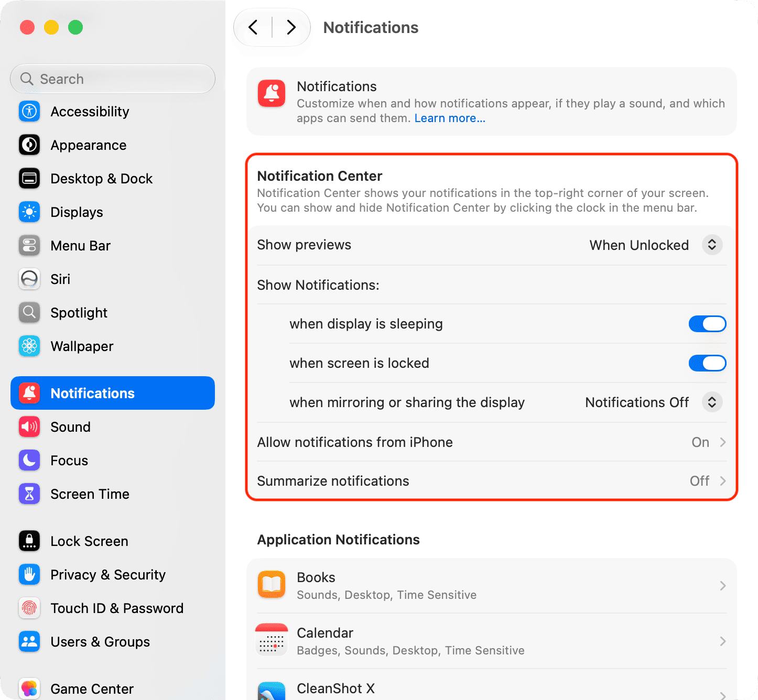Image resolution: width=758 pixels, height=700 pixels.
Task: Click the Displays sun icon
Action: pos(29,212)
